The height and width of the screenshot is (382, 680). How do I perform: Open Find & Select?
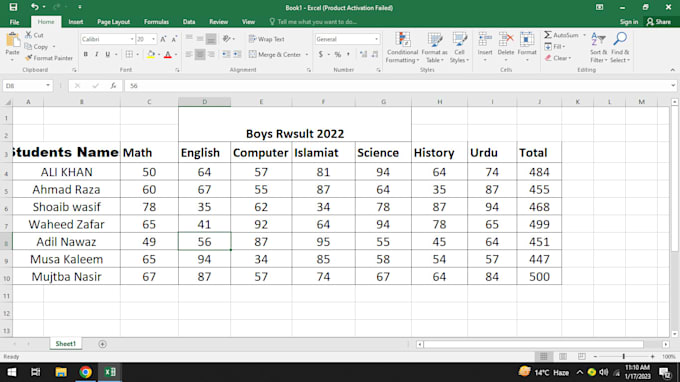click(620, 47)
